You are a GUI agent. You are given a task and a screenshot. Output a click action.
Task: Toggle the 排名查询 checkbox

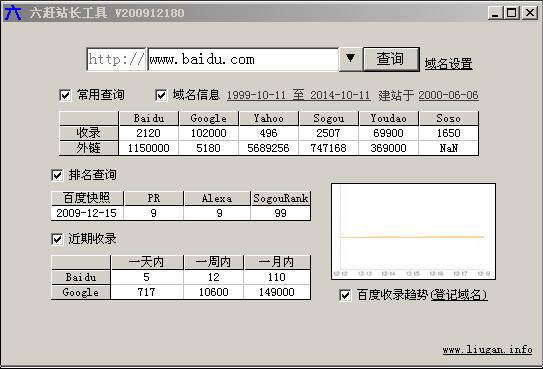point(57,175)
